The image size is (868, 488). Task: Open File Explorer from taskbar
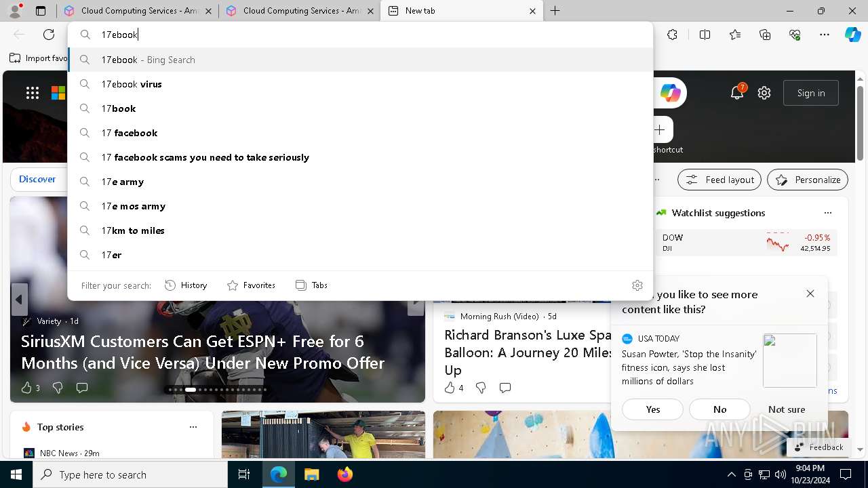coord(311,474)
